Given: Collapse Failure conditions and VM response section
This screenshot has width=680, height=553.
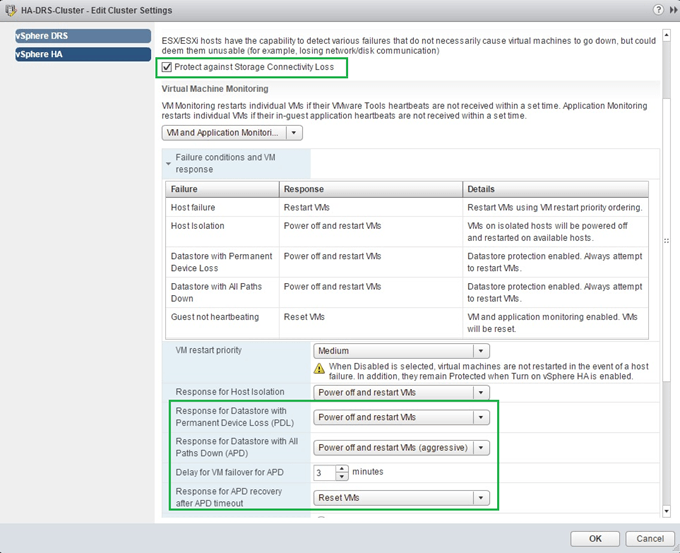Looking at the screenshot, I should point(169,164).
